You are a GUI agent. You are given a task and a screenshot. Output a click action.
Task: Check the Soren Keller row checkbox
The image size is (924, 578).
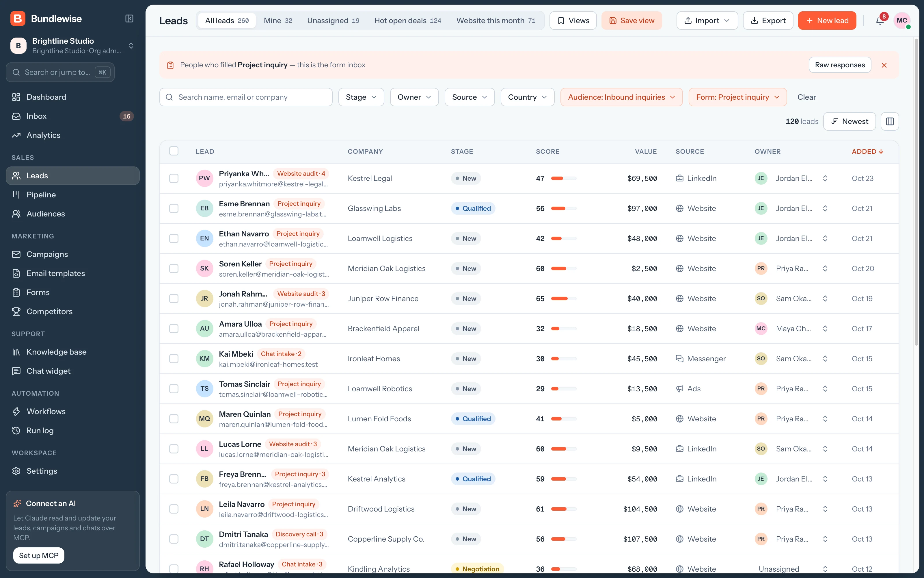pos(174,268)
